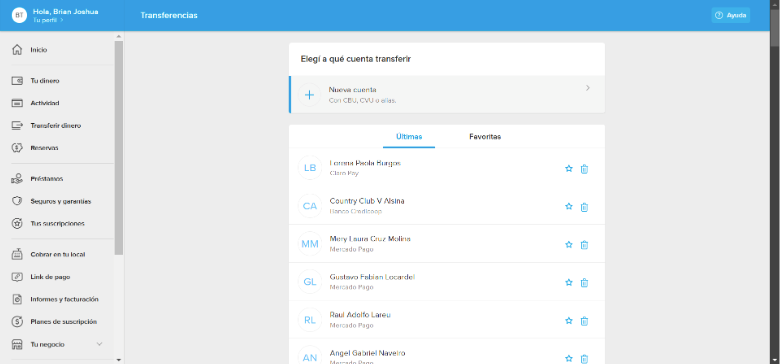
Task: Click the Ayuda help button
Action: (731, 15)
